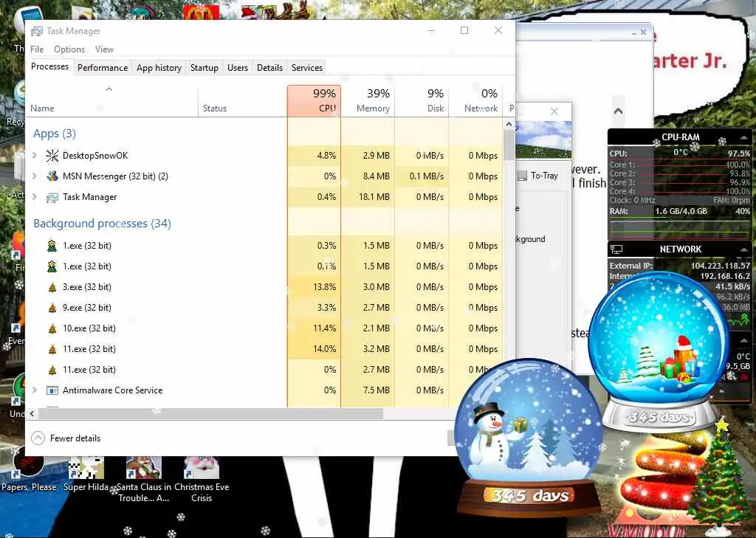Close the small background dialog with X

point(554,111)
